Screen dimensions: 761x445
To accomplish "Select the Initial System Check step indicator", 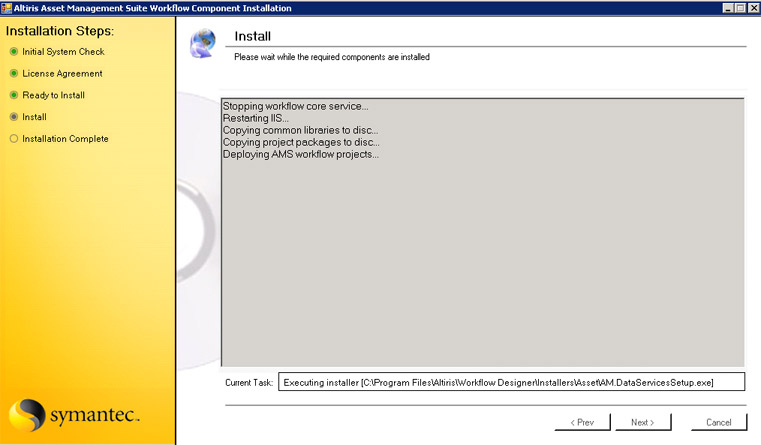I will tap(14, 51).
